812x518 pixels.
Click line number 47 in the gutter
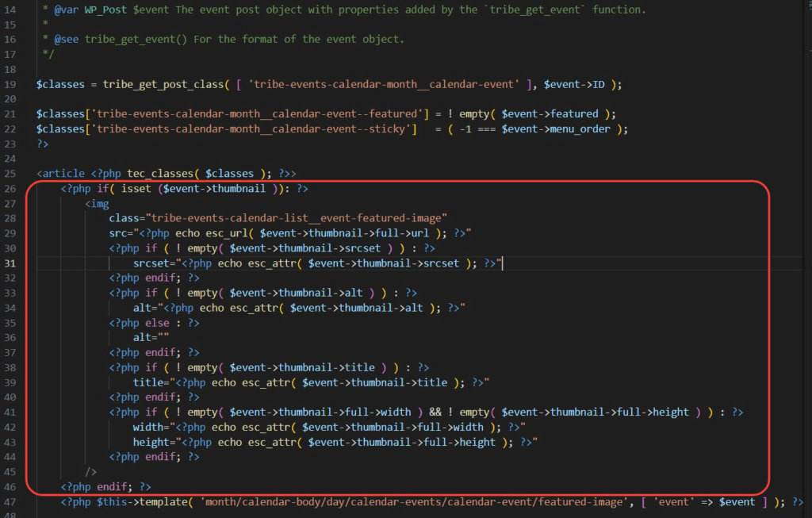pyautogui.click(x=10, y=501)
